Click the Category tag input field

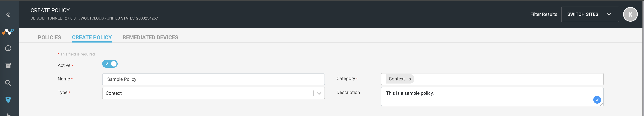pos(492,79)
